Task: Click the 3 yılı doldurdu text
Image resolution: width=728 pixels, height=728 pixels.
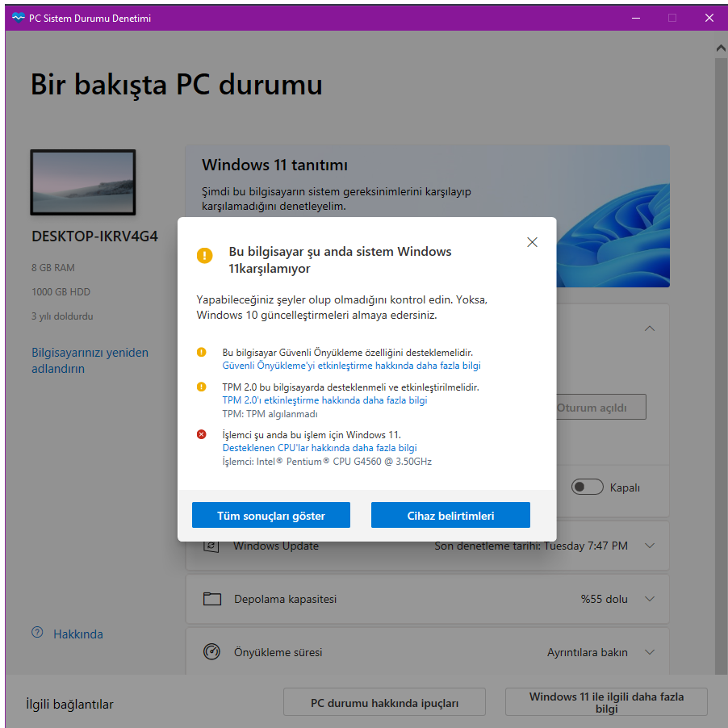Action: [62, 316]
